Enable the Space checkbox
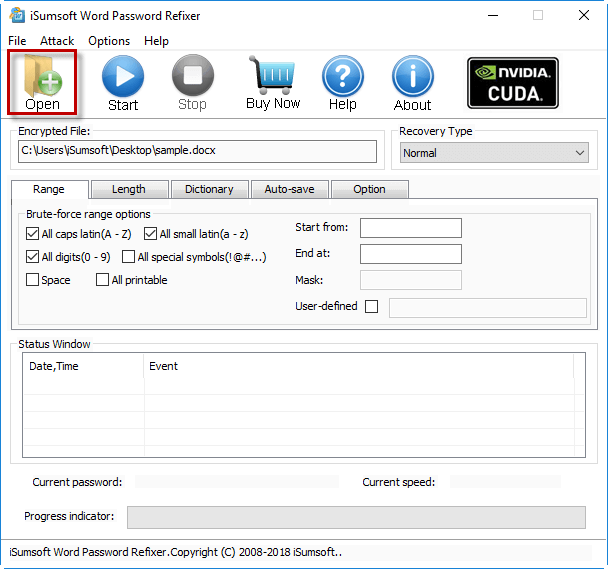This screenshot has height=569, width=608. [x=32, y=280]
